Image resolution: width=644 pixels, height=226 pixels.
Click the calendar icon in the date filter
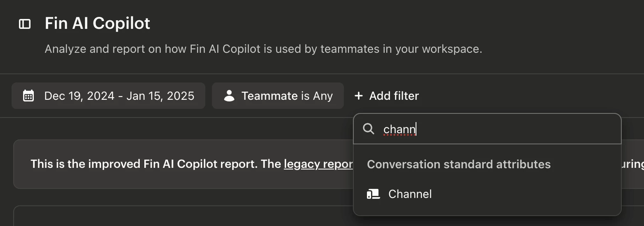tap(28, 96)
